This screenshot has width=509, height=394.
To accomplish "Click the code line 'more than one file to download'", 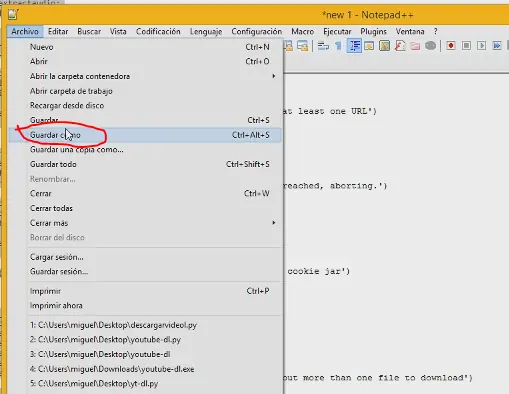I will coord(378,378).
